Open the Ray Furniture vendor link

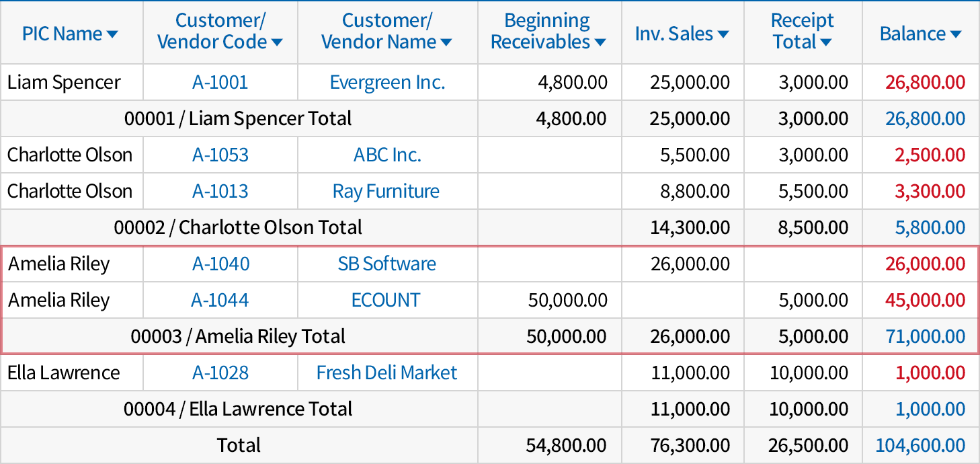386,192
